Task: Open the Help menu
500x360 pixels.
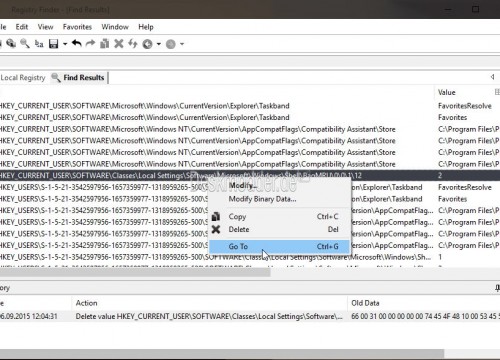Action: coord(146,27)
